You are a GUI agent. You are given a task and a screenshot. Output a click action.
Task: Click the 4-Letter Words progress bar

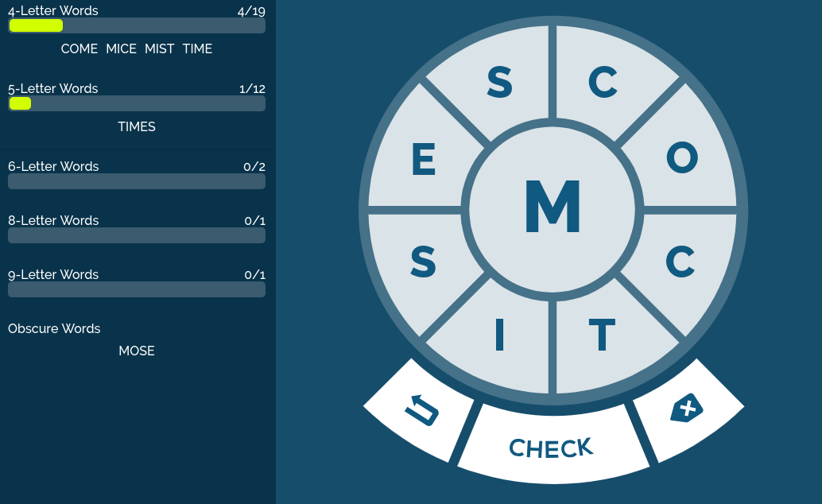pos(137,25)
